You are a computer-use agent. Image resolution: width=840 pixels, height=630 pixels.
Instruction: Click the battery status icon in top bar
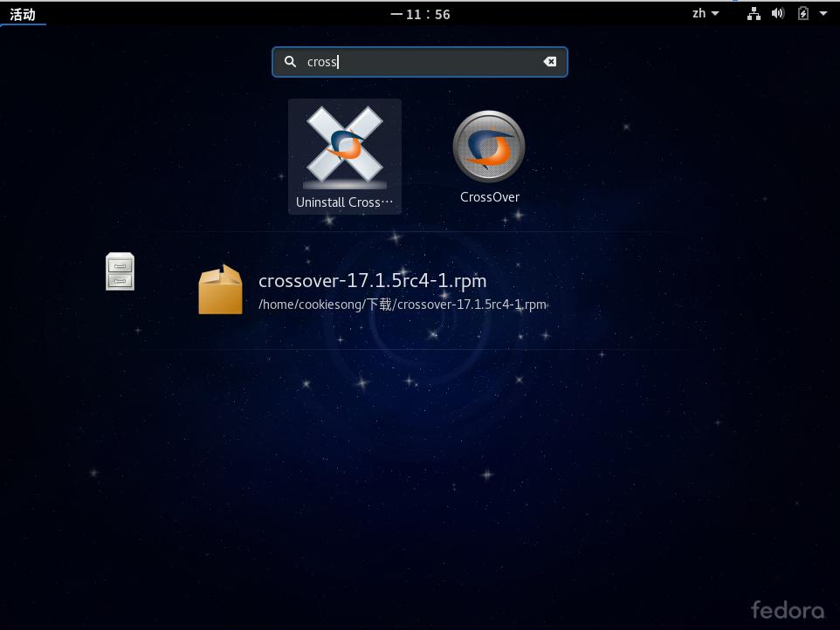pyautogui.click(x=803, y=13)
